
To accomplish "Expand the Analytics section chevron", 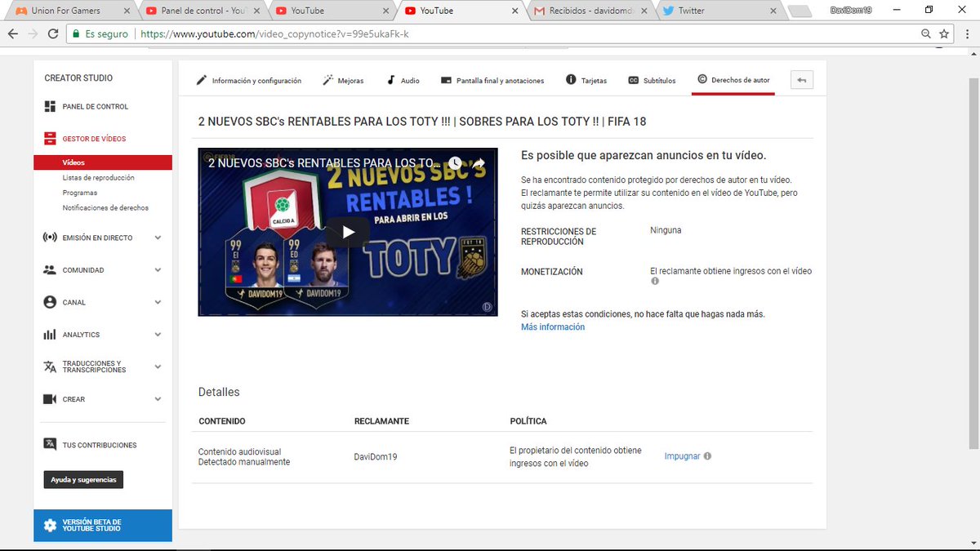I will (x=158, y=335).
